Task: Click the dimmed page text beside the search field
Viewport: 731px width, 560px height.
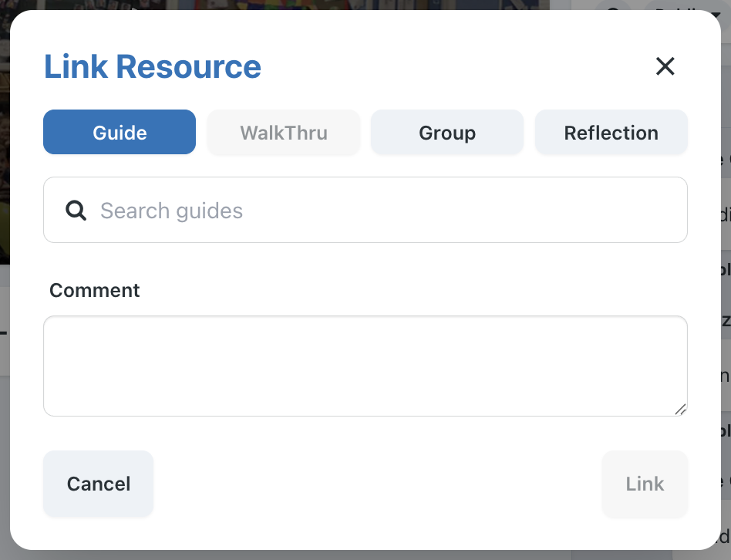Action: tap(724, 214)
